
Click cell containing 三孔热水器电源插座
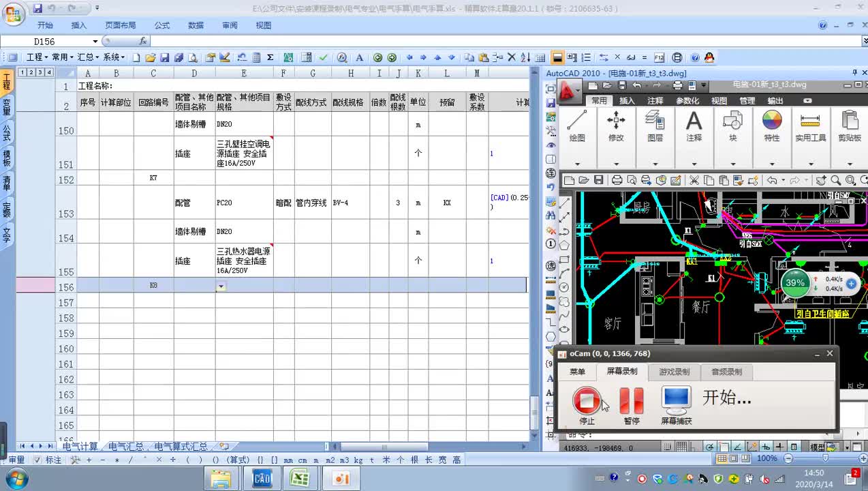(244, 261)
